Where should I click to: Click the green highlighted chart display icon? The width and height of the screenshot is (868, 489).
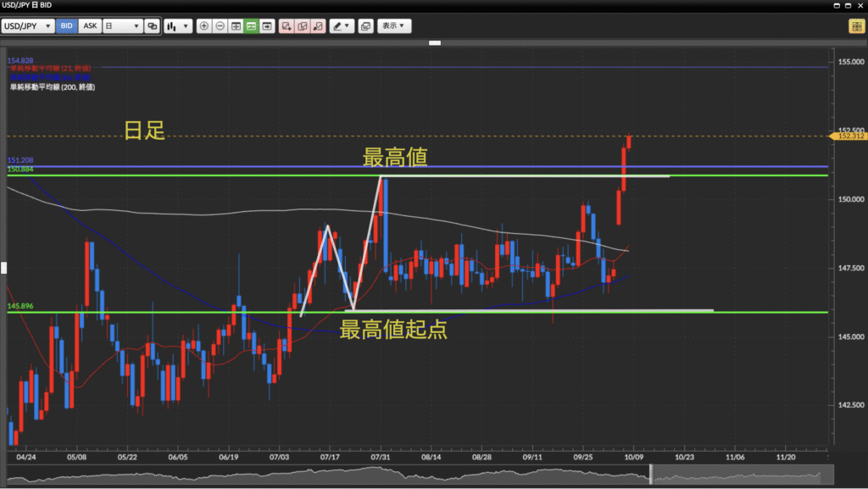pyautogui.click(x=251, y=26)
